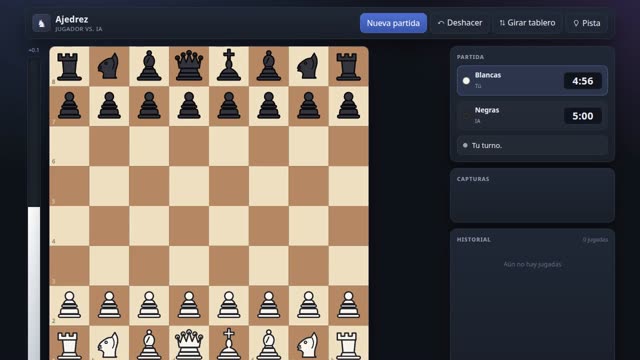640x360 pixels.
Task: Undo the move with Deshacer
Action: coord(460,23)
